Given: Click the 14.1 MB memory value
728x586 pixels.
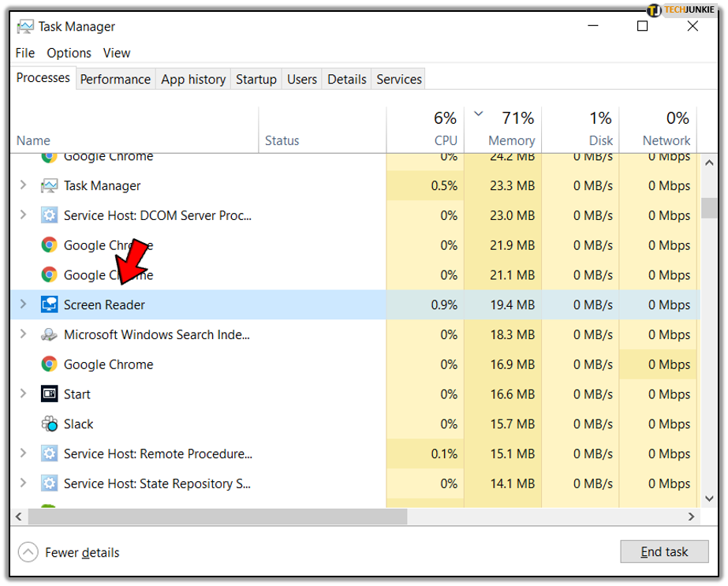Looking at the screenshot, I should (513, 483).
